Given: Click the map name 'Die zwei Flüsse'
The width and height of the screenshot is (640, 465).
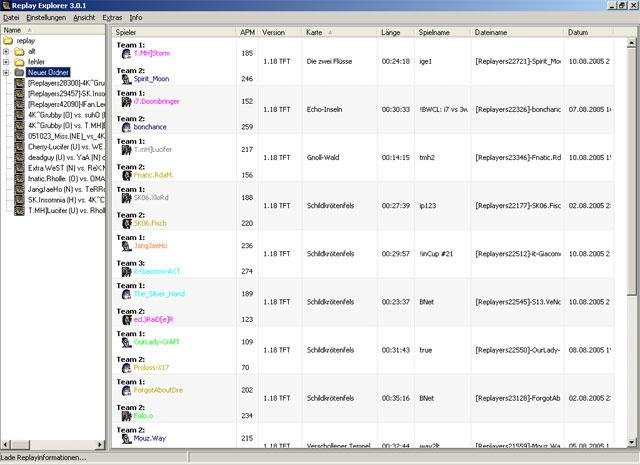Looking at the screenshot, I should click(x=329, y=61).
